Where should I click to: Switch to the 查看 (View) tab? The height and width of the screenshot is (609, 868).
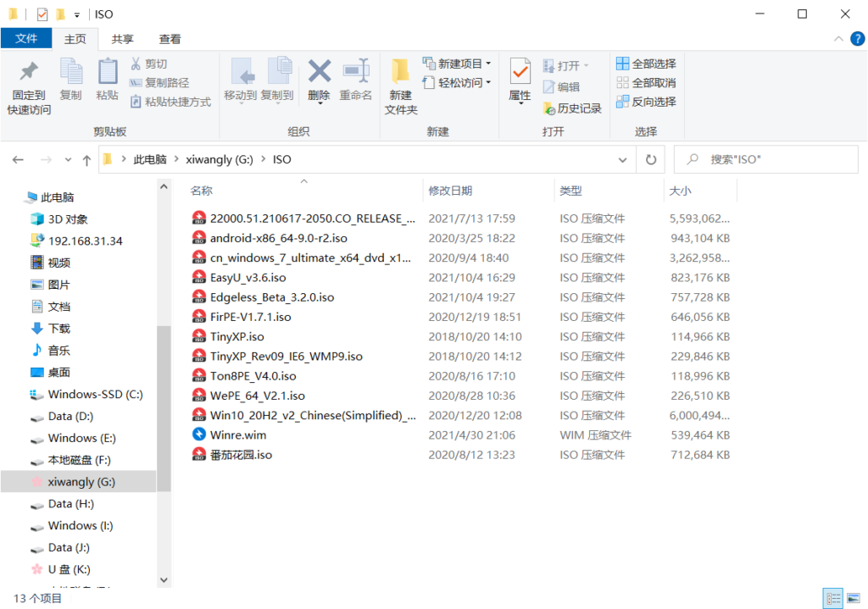170,39
